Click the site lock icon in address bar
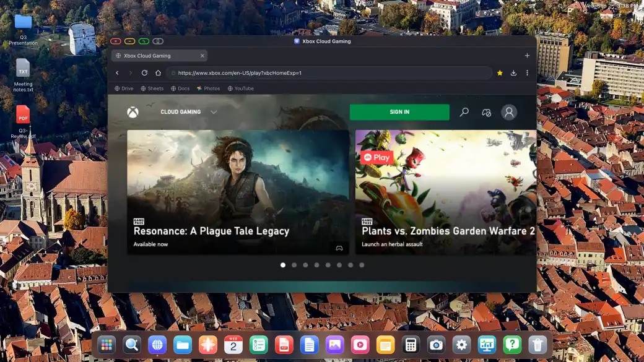This screenshot has width=644, height=362. pos(173,72)
